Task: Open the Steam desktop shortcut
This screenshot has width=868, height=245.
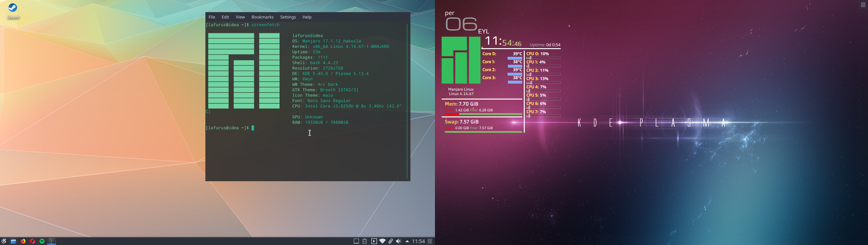Action: click(13, 11)
